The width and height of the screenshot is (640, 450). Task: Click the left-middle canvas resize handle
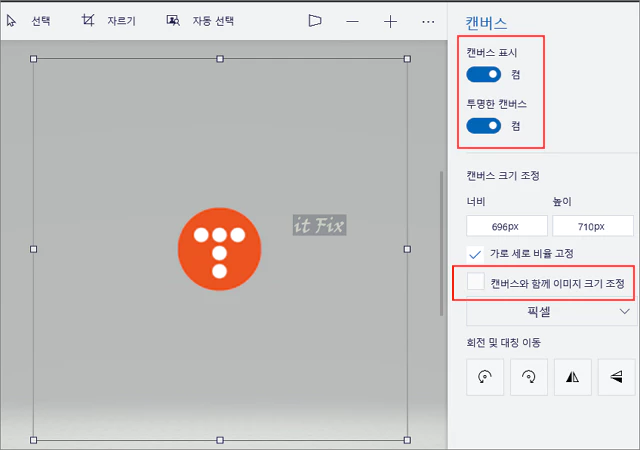33,249
